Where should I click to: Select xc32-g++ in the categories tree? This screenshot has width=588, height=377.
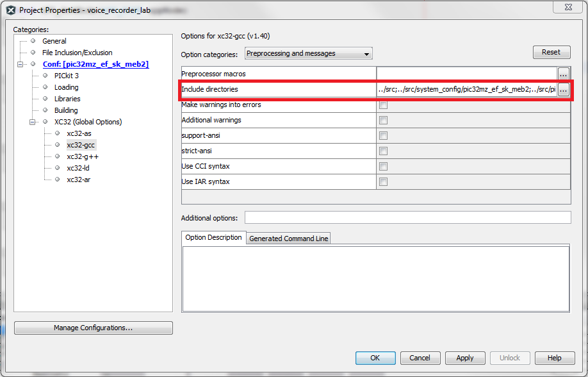pyautogui.click(x=82, y=156)
